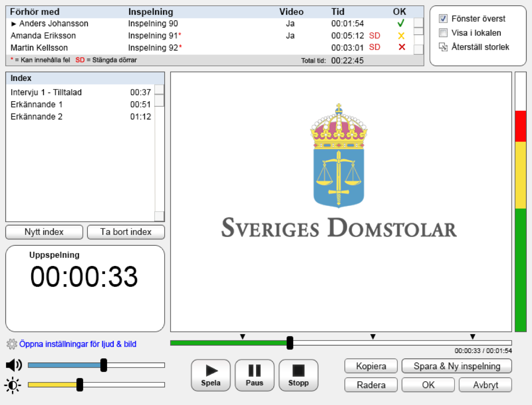Image resolution: width=532 pixels, height=405 pixels.
Task: Click Inspelning 90 cell
Action: (x=153, y=24)
